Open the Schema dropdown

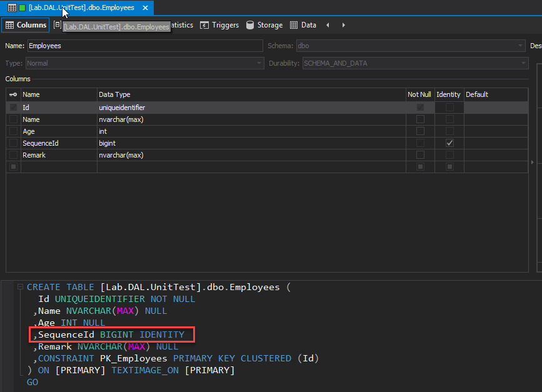pyautogui.click(x=520, y=46)
